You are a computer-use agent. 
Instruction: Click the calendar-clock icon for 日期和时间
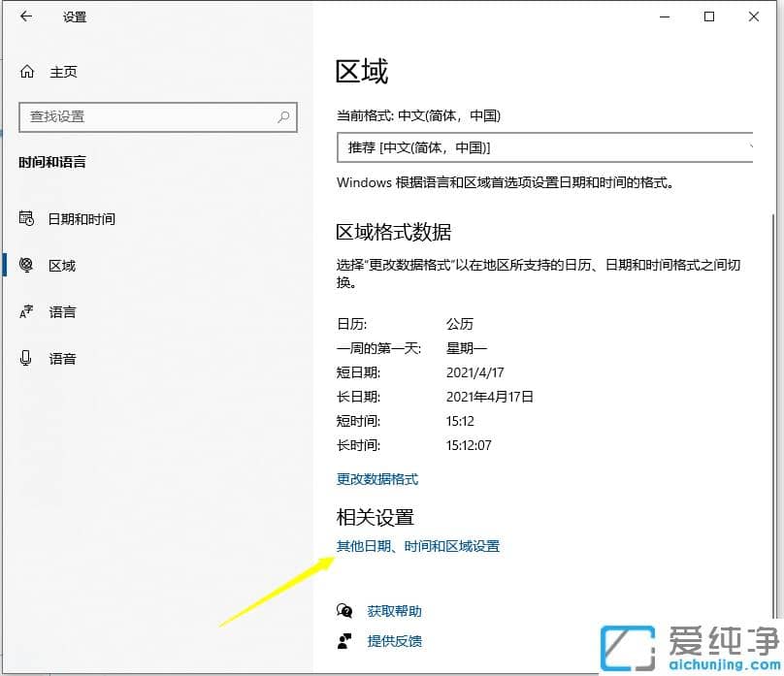[x=26, y=218]
